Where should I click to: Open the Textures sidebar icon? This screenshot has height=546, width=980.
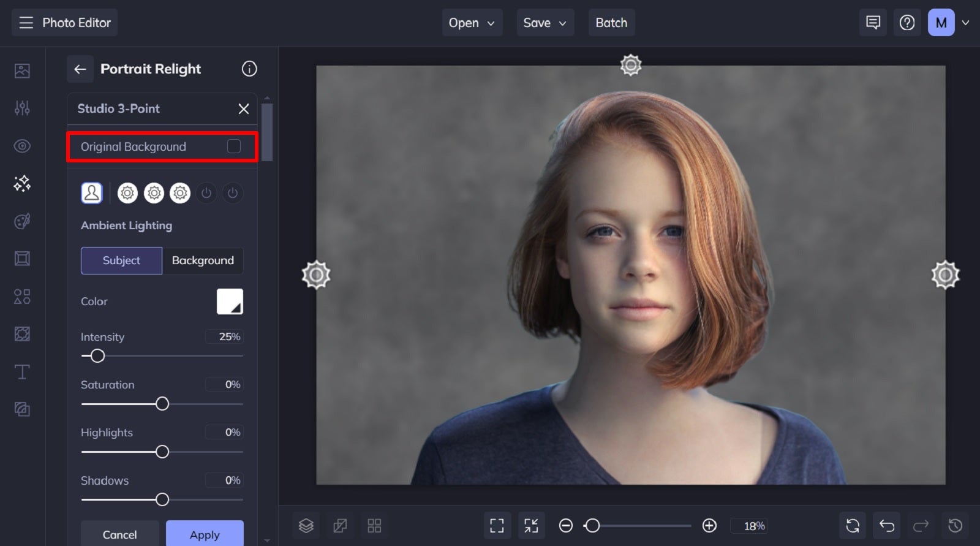[x=22, y=334]
